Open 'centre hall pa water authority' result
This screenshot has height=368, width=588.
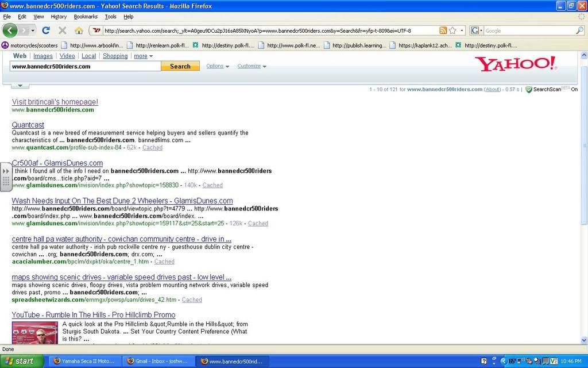click(x=122, y=239)
